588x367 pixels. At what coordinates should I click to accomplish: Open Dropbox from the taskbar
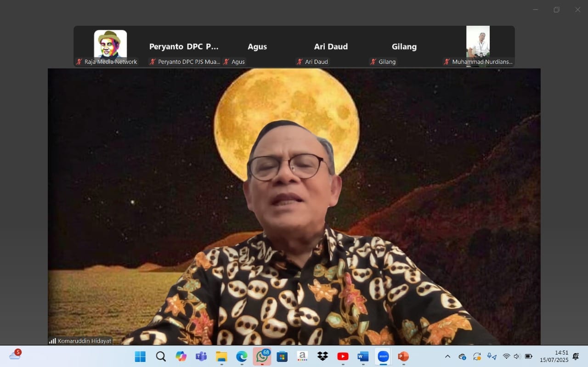tap(322, 356)
